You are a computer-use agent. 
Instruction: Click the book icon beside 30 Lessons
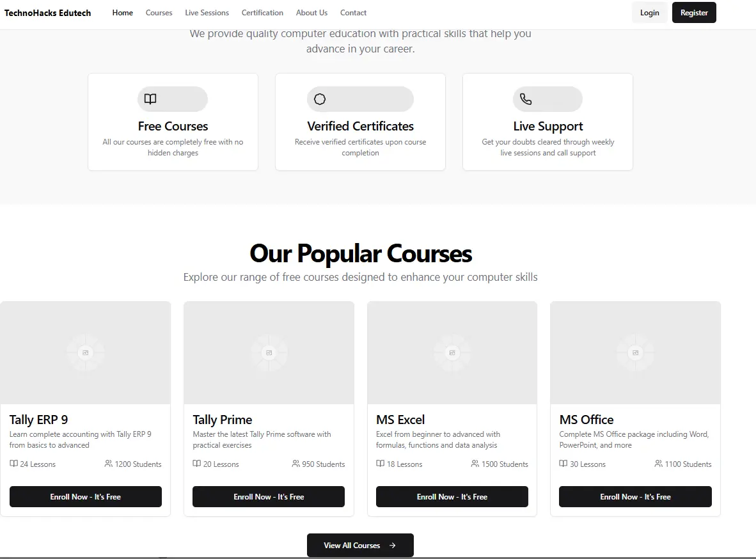(x=563, y=464)
